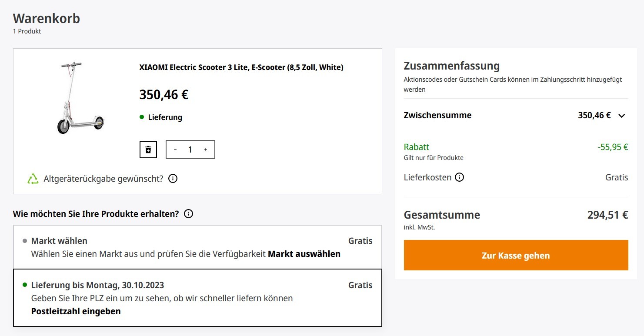Select the Markt wählen pickup option
Viewport: 644px width, 336px height.
click(x=197, y=247)
